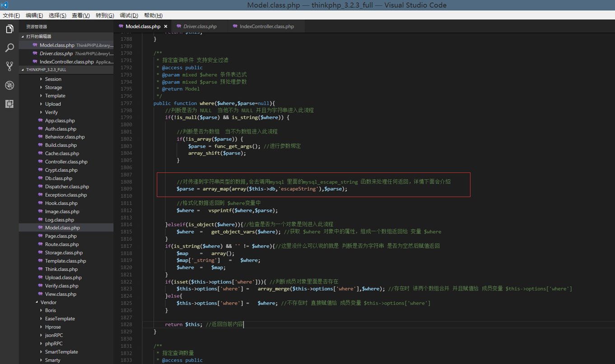The image size is (615, 364).
Task: Click the VS Code logo icon in title bar
Action: coord(5,5)
